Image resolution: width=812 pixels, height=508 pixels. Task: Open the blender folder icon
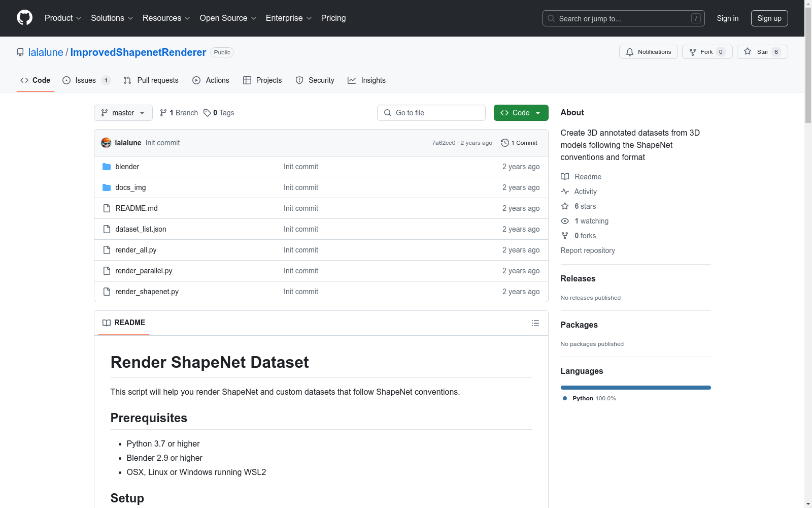[107, 167]
